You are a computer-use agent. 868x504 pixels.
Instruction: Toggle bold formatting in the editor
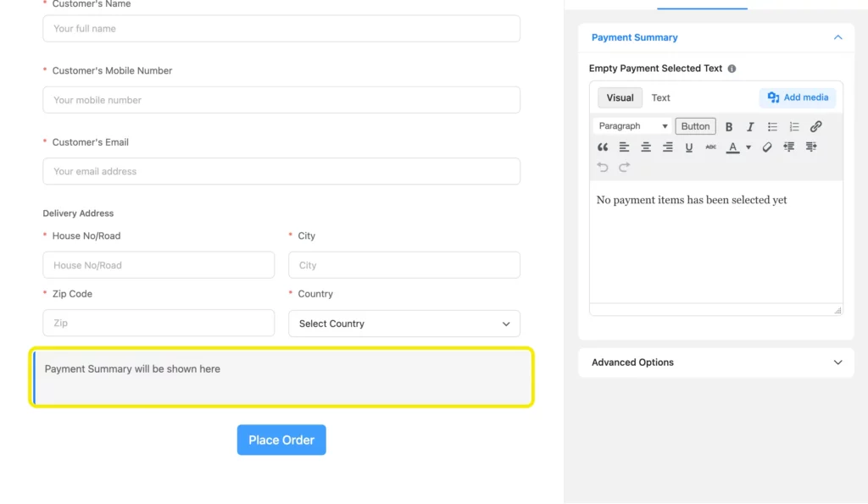pyautogui.click(x=728, y=127)
